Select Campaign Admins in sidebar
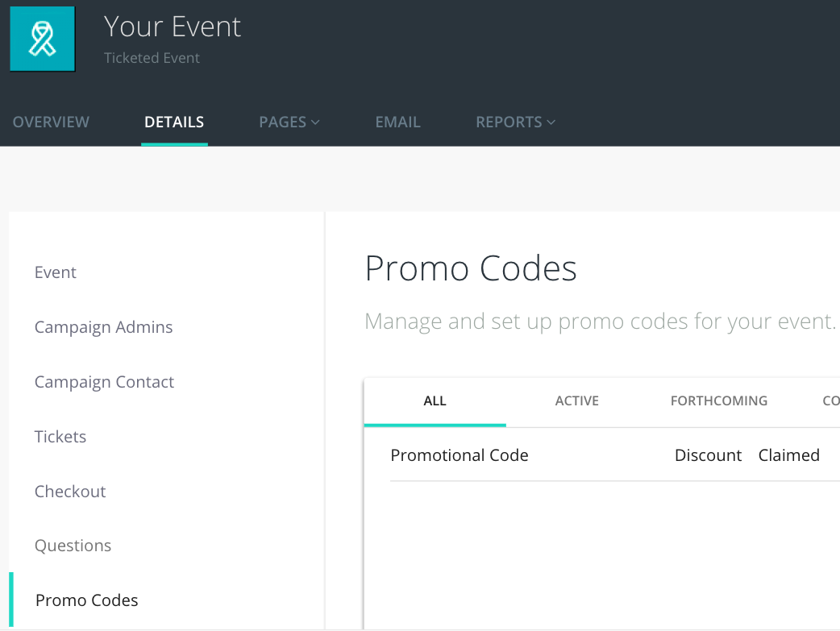This screenshot has height=631, width=840. (x=103, y=327)
